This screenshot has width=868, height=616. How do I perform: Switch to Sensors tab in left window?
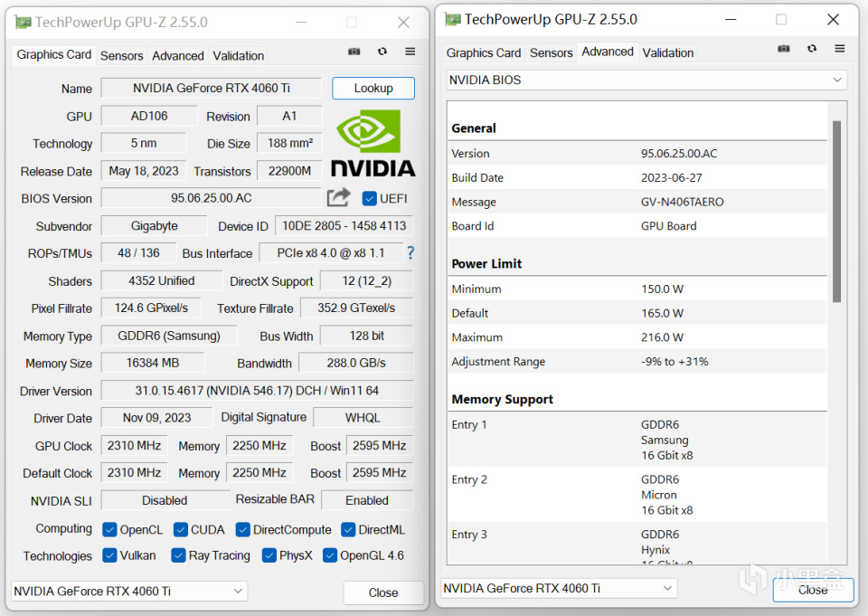click(122, 56)
